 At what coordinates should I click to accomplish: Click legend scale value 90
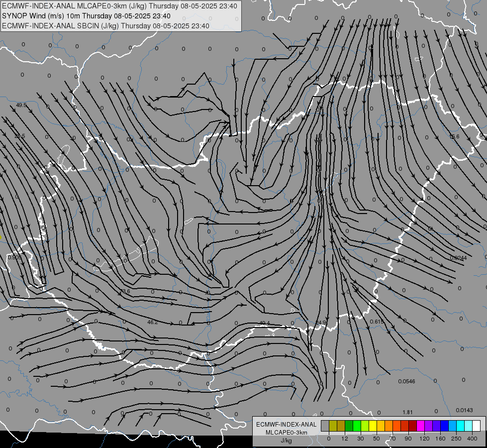[408, 439]
